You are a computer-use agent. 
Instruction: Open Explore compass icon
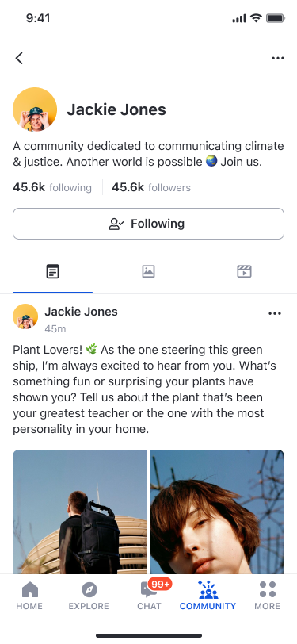coord(89,596)
